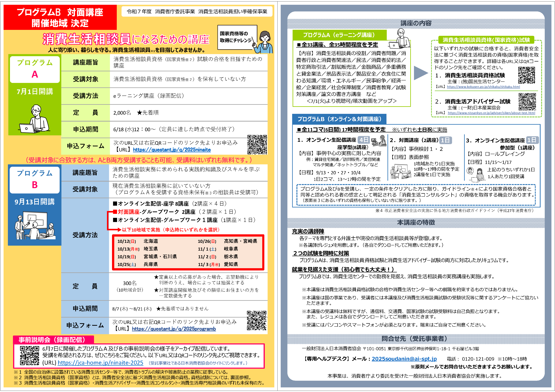Viewport: 555px width, 392px height.
Task: Click the Program B application QR code
Action: pyautogui.click(x=256, y=320)
